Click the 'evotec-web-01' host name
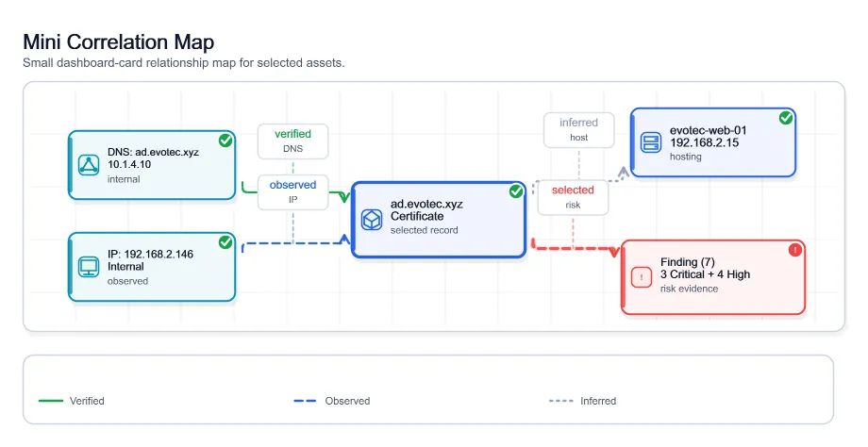The height and width of the screenshot is (447, 868). (x=708, y=130)
